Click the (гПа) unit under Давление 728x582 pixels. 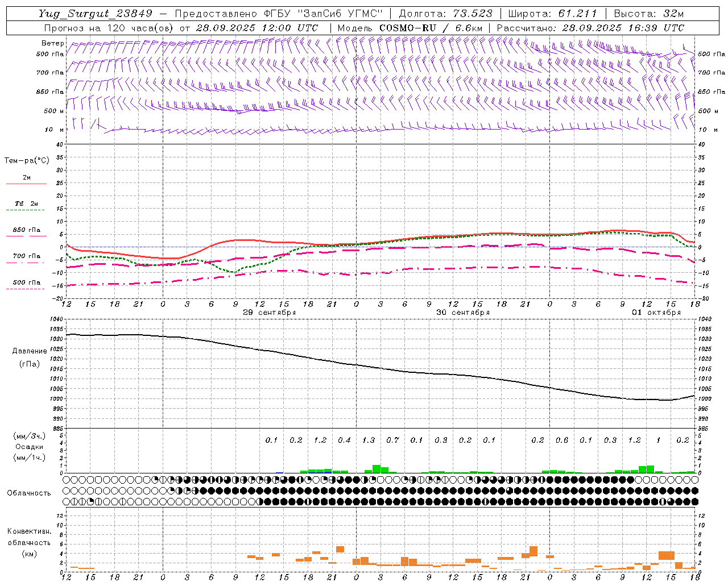pyautogui.click(x=30, y=364)
